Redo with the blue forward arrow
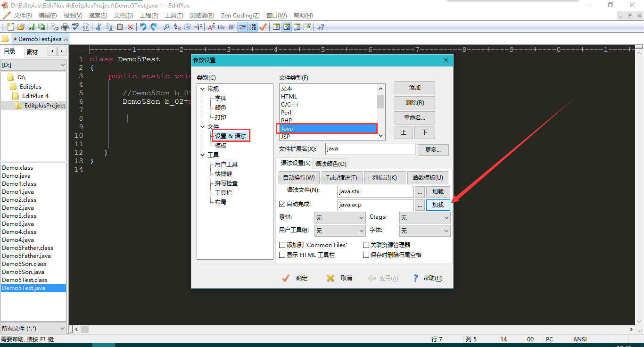644x347 pixels. tap(154, 27)
